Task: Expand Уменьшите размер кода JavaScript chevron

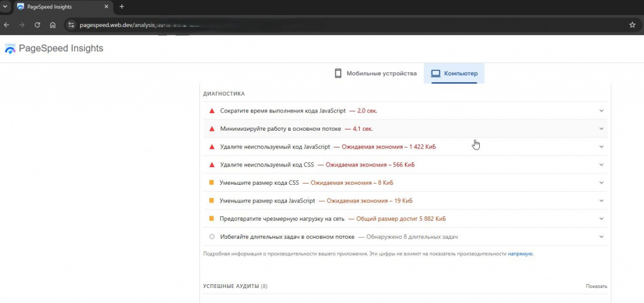Action: (601, 201)
